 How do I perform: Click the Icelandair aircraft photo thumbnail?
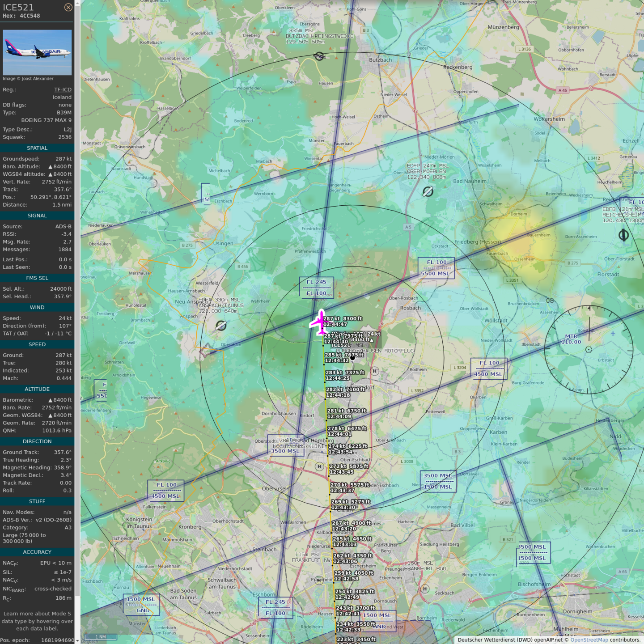(37, 52)
